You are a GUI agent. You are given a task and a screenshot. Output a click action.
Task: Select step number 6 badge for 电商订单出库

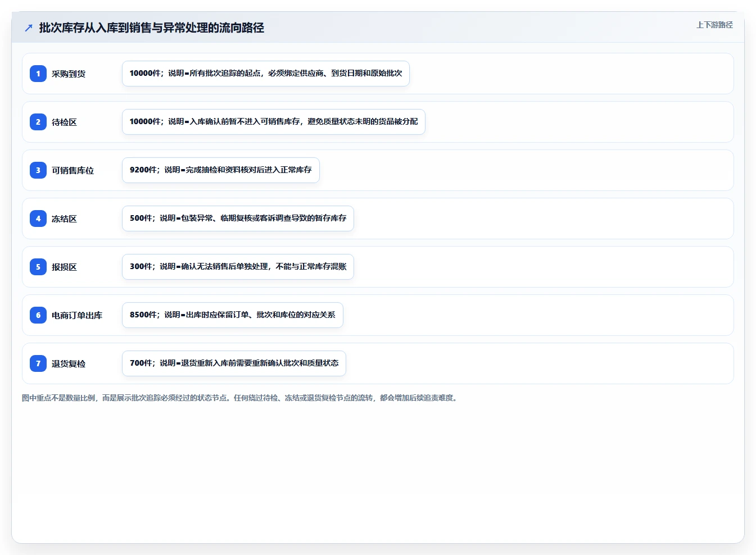click(38, 315)
